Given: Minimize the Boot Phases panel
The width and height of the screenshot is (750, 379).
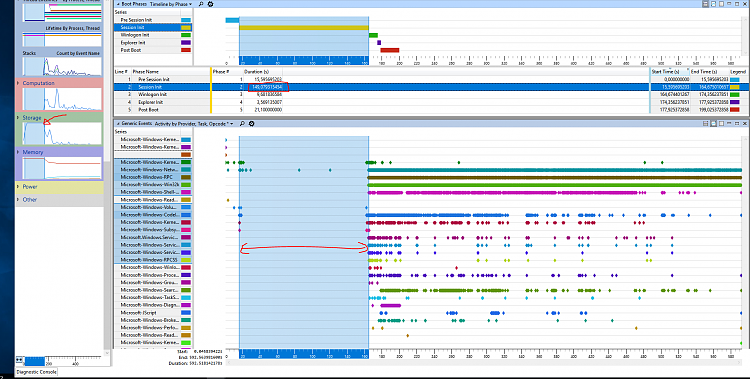Looking at the screenshot, I should (729, 4).
